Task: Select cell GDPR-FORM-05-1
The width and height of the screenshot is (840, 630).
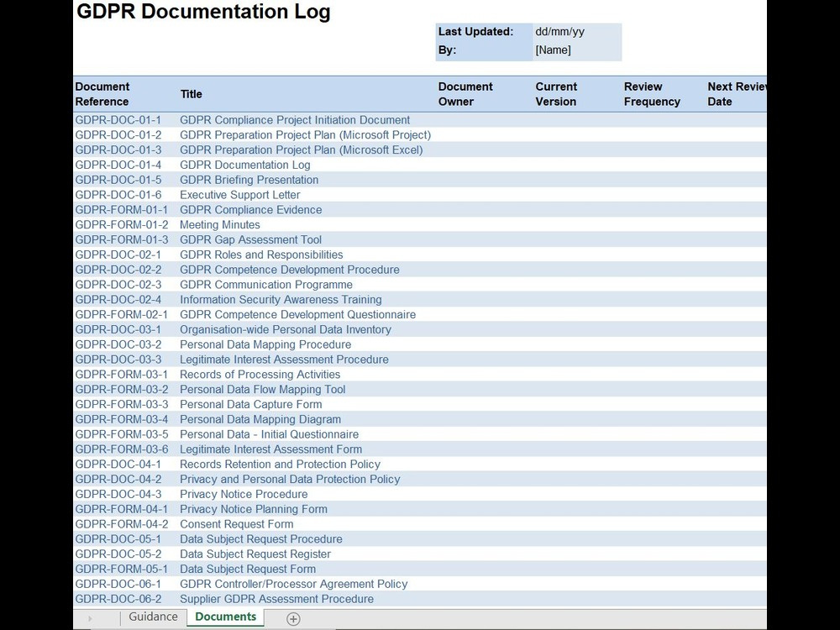Action: click(122, 570)
